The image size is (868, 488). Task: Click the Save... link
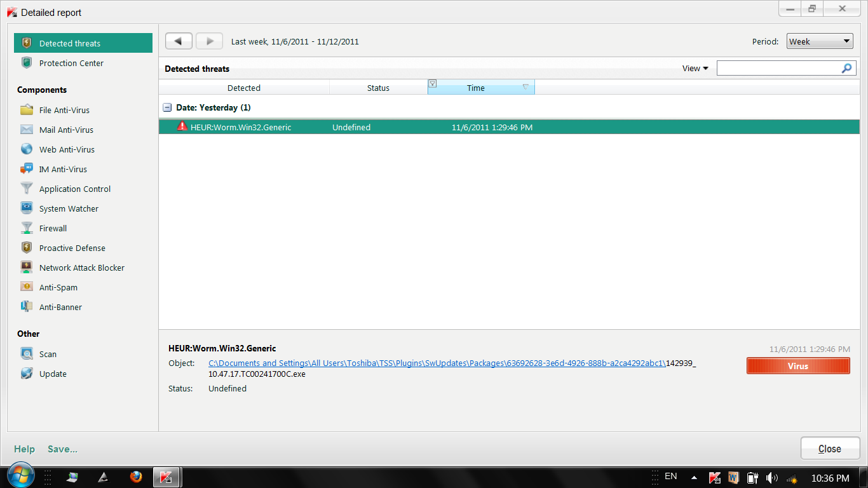click(62, 449)
